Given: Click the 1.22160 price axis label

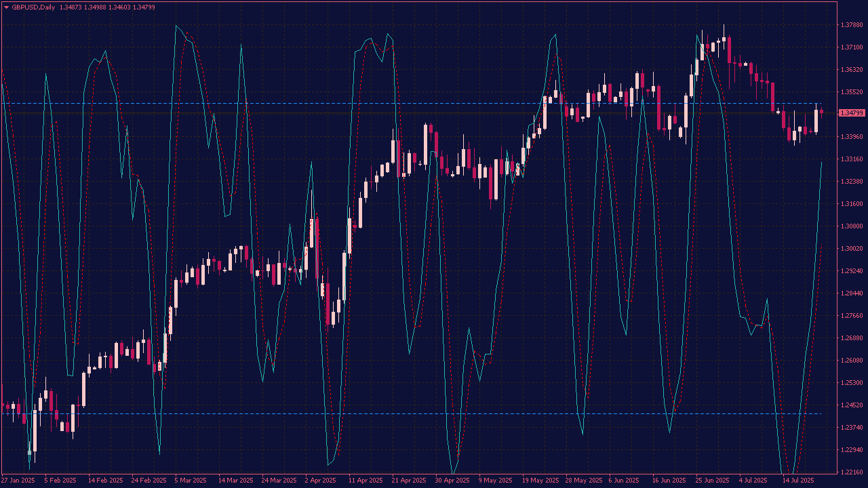Looking at the screenshot, I should (850, 472).
